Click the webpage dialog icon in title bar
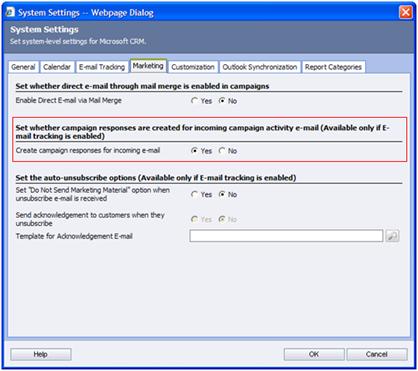The width and height of the screenshot is (418, 371). pos(10,12)
